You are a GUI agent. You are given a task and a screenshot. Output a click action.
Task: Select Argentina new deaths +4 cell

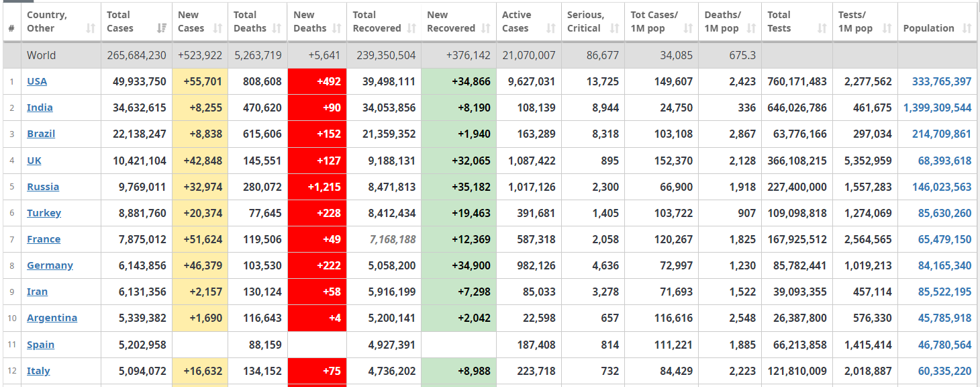pos(317,318)
